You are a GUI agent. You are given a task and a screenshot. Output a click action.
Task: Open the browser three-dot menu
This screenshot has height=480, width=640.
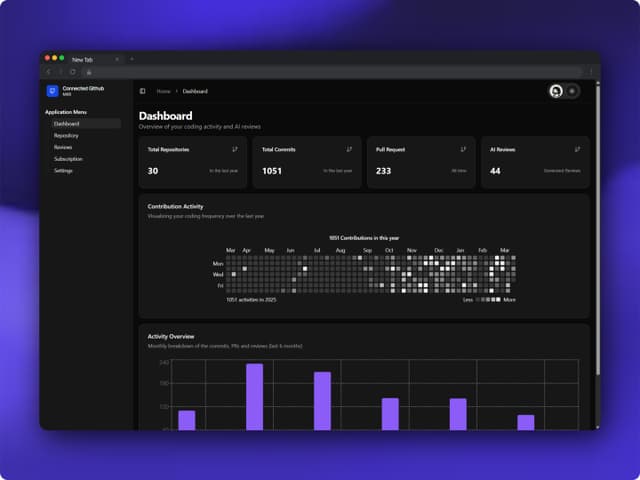(591, 72)
